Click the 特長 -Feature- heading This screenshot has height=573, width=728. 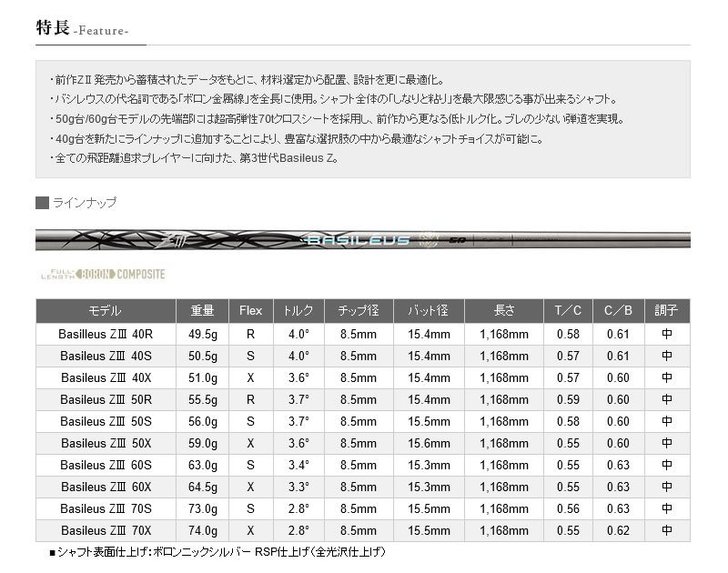tap(82, 28)
